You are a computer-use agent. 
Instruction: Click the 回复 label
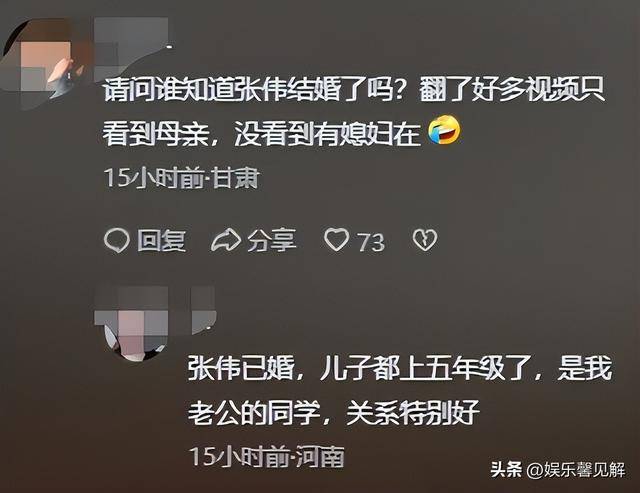point(162,240)
